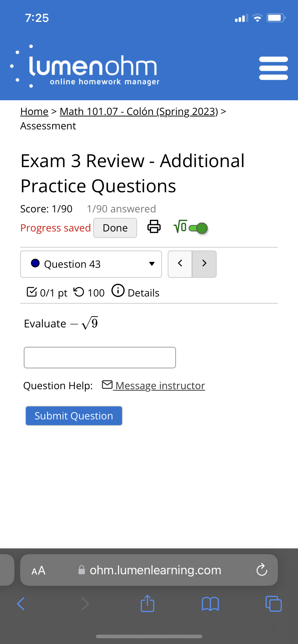Go to the next question with the chevron

coord(204,263)
